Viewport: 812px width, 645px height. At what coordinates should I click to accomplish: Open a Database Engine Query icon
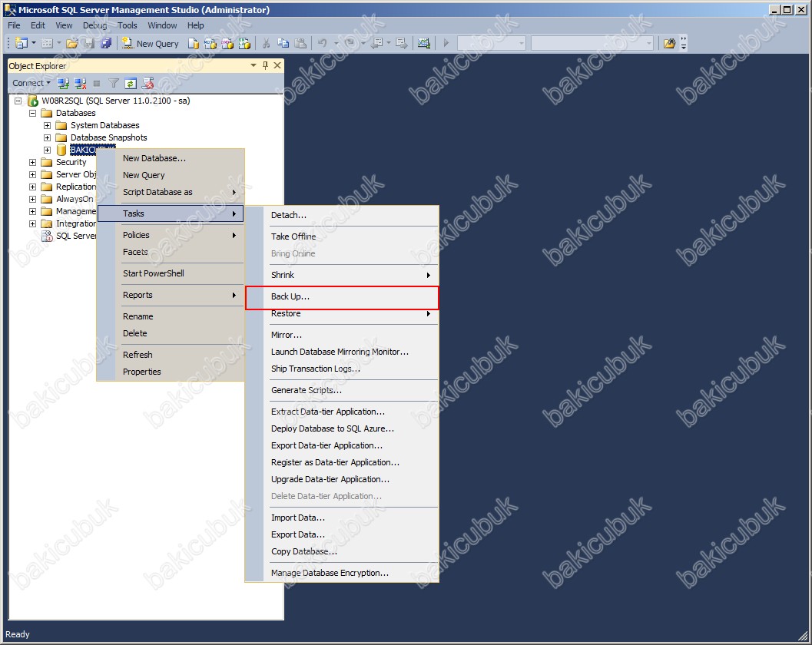click(x=193, y=44)
